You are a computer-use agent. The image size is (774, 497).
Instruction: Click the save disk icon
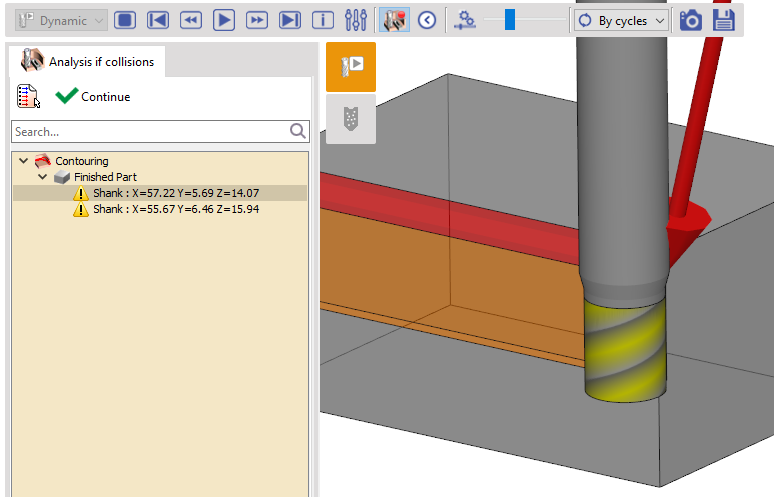724,20
